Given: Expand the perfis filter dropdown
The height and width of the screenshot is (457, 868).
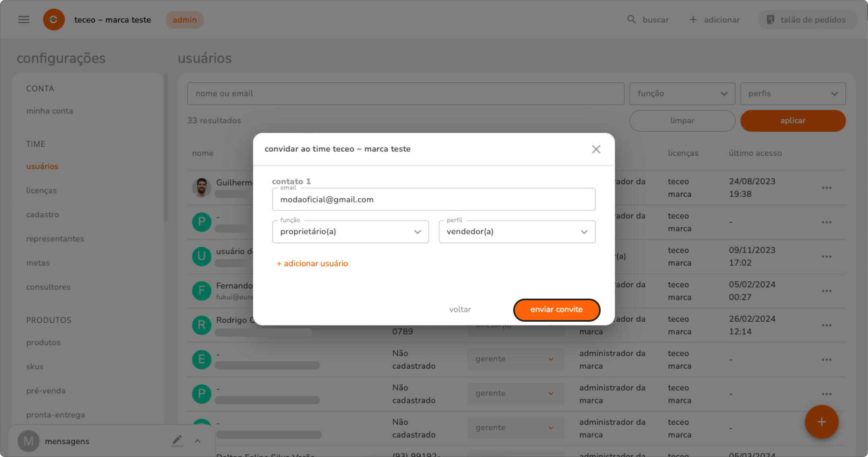Looking at the screenshot, I should 793,94.
